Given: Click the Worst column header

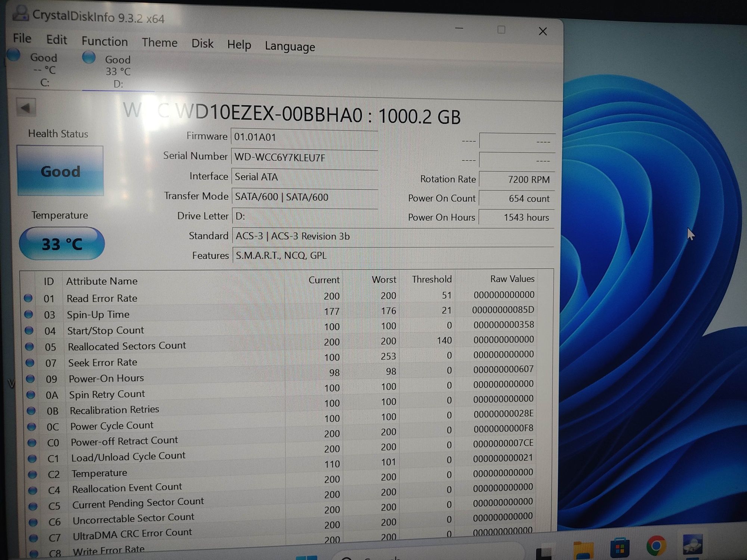Looking at the screenshot, I should coord(384,280).
